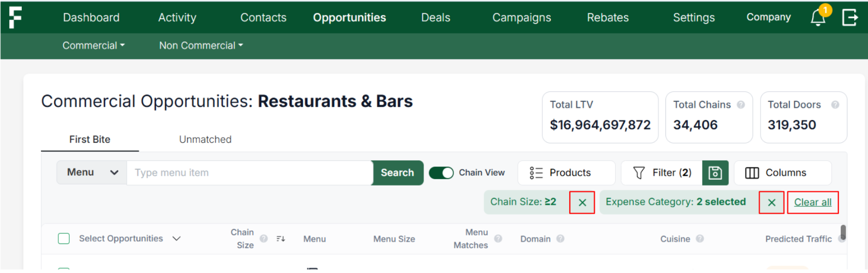The image size is (868, 273).
Task: Remove the Chain Size filter chip
Action: coord(582,202)
